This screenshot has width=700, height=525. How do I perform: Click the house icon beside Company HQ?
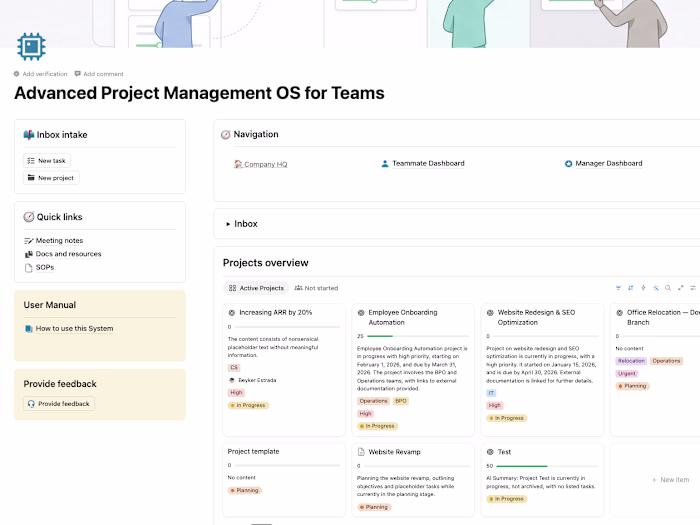[x=238, y=164]
